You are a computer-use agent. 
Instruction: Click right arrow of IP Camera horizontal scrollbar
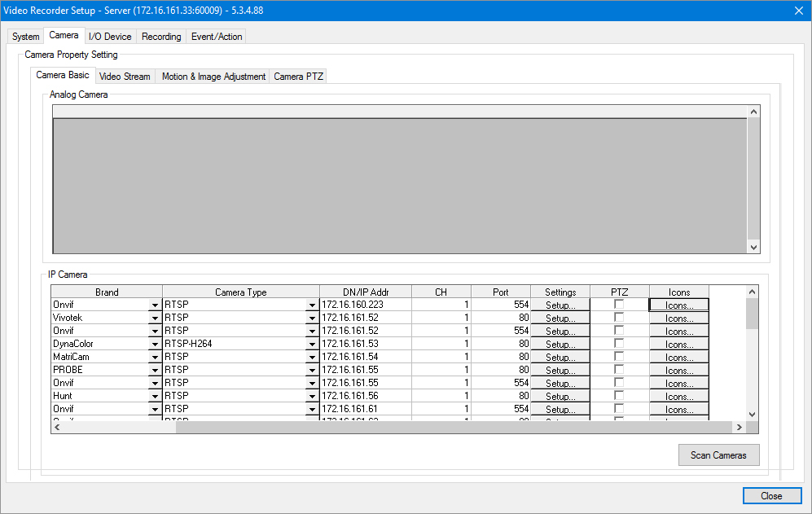click(739, 427)
